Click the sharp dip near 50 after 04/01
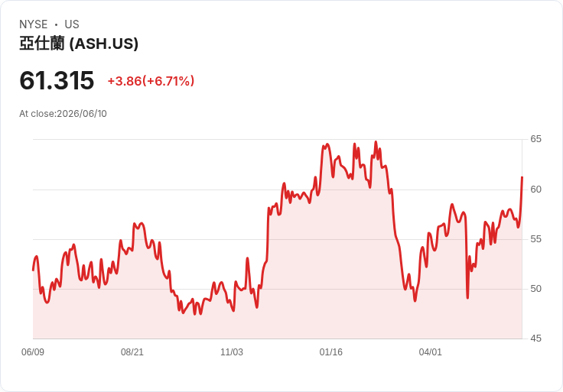The width and height of the screenshot is (563, 392). pos(467,297)
